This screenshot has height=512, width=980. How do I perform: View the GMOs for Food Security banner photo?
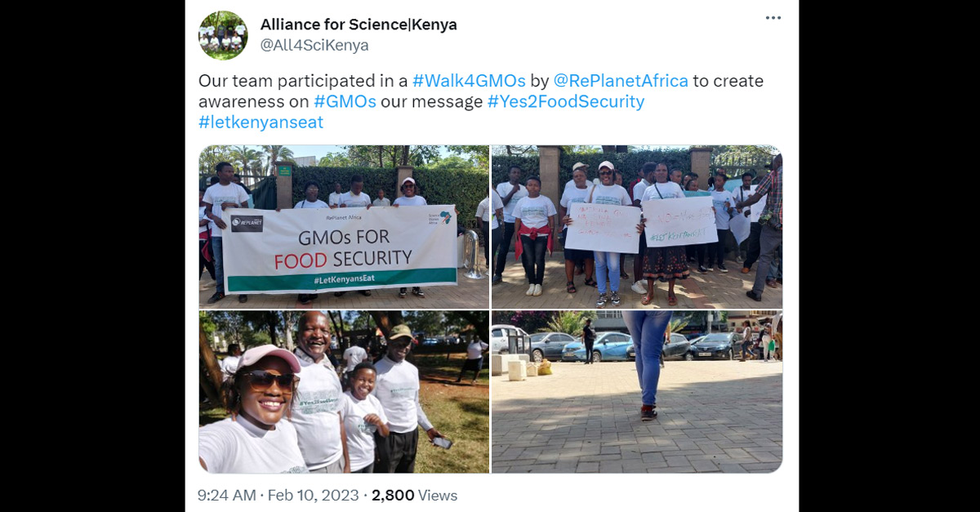[x=344, y=227]
